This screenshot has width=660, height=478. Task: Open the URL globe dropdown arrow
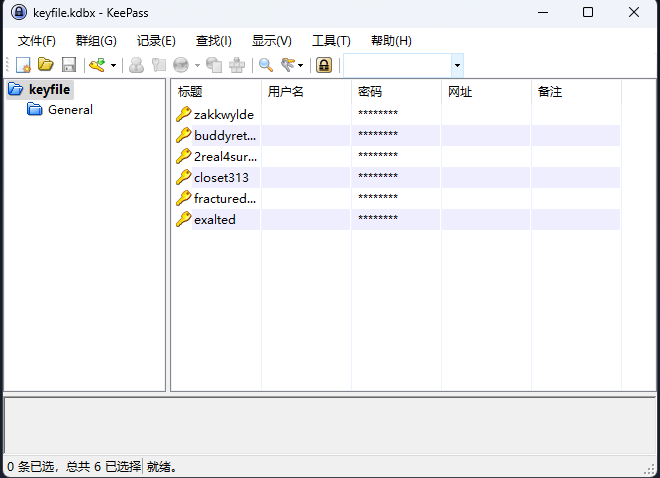point(197,65)
